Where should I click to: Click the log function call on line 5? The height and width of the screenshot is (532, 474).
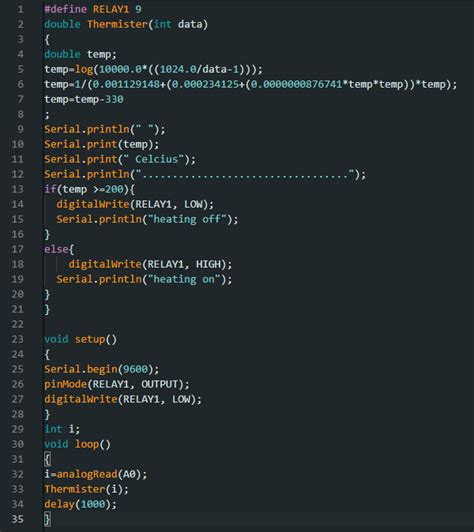click(84, 70)
